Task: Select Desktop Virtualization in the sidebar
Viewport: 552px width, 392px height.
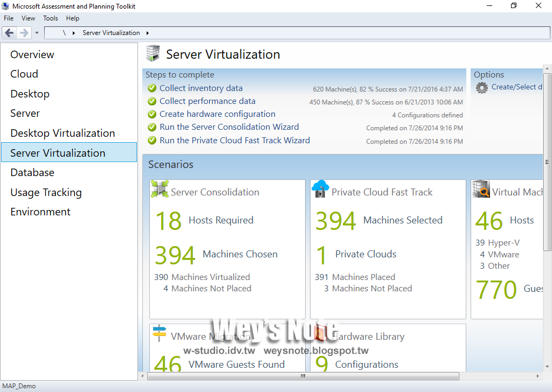Action: [63, 133]
